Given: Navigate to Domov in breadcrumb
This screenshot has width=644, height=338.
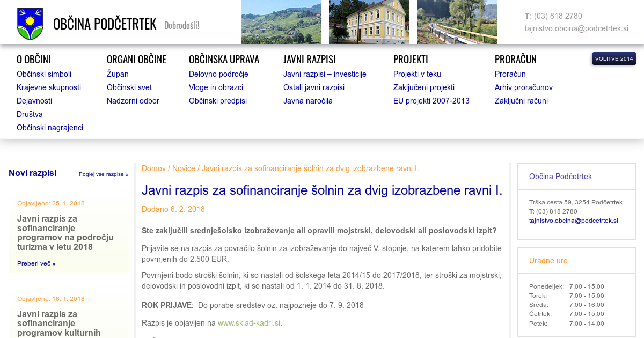Looking at the screenshot, I should [x=153, y=168].
